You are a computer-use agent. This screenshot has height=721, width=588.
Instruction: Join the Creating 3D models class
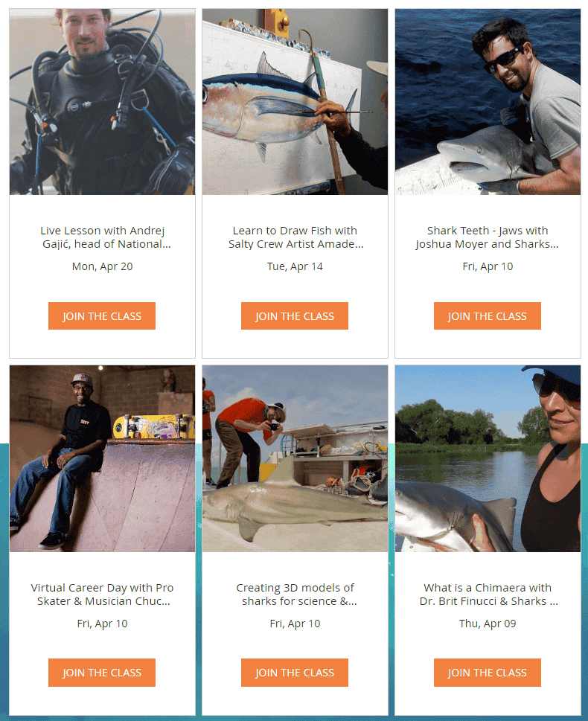[295, 673]
